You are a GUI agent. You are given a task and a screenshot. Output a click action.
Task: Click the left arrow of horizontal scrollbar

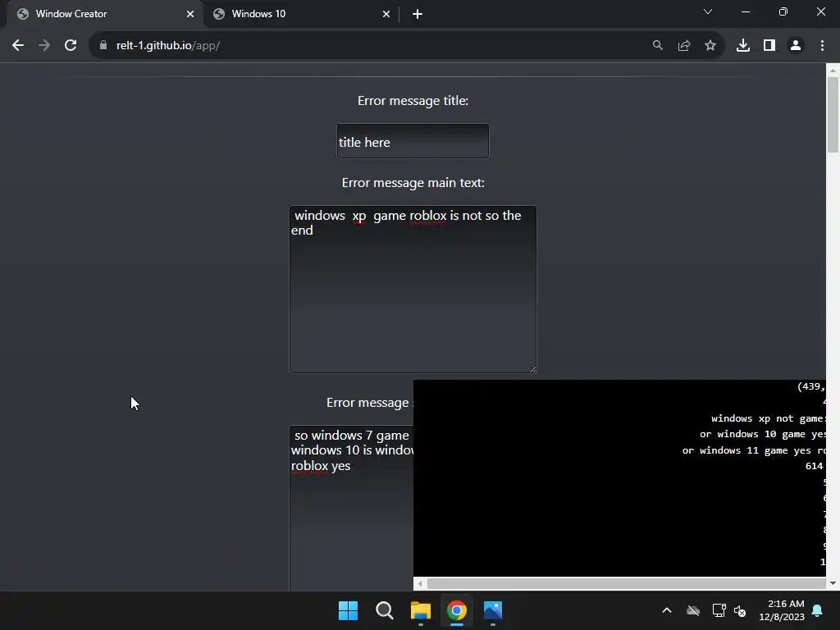pyautogui.click(x=420, y=583)
